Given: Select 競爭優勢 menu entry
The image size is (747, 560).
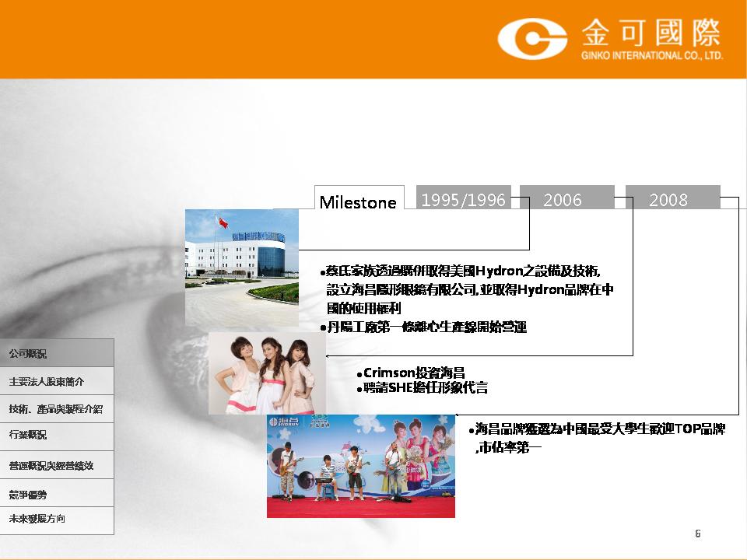Looking at the screenshot, I should point(57,493).
